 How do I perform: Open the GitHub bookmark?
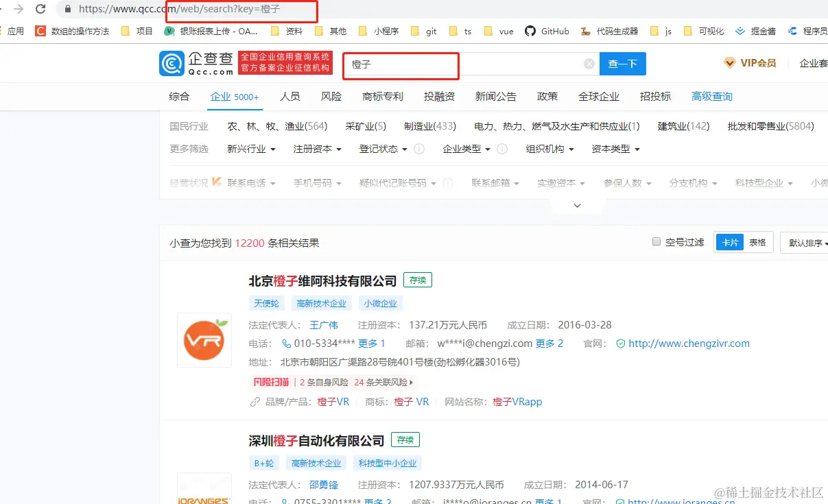click(547, 31)
